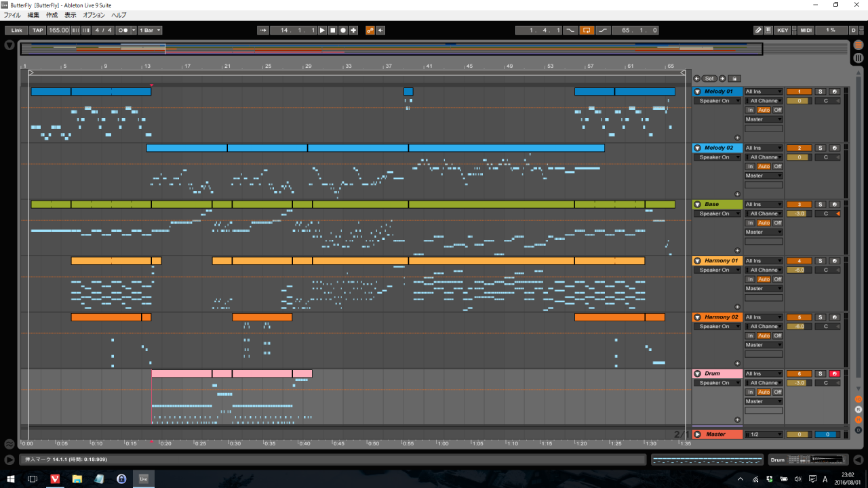Solo the Melody 02 track
Screen dimensions: 868x488
tap(819, 148)
